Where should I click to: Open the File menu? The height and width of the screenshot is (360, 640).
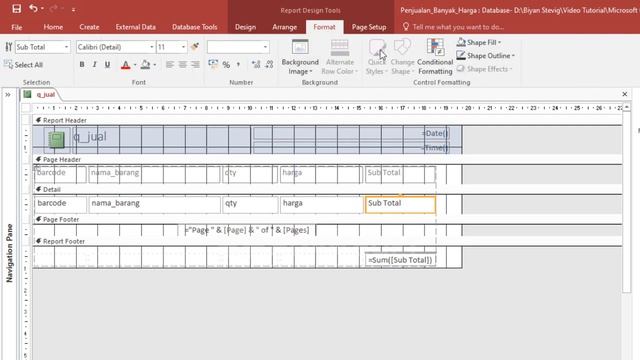[x=17, y=27]
